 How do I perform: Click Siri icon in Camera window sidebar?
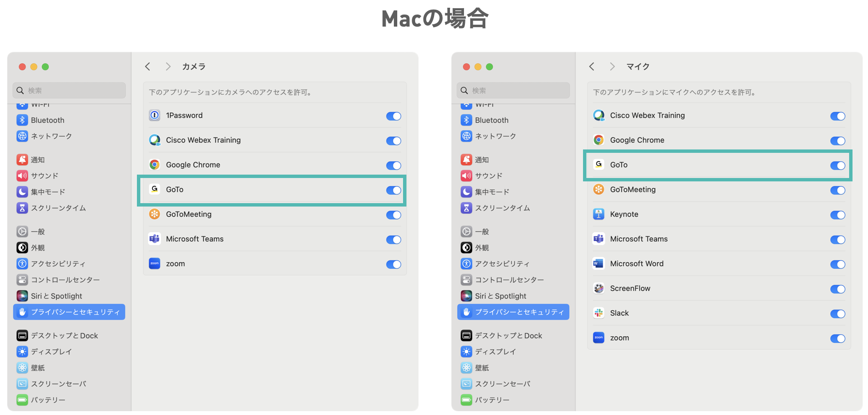coord(22,296)
